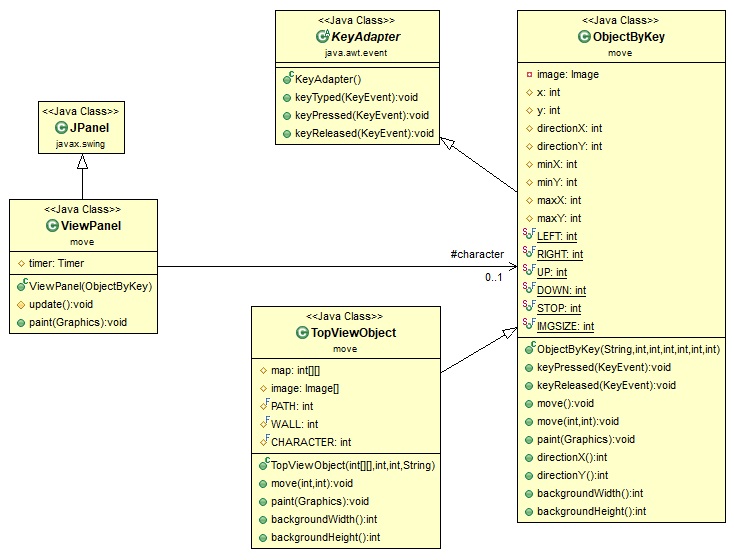Click the green class icon beside JPanel

point(61,128)
